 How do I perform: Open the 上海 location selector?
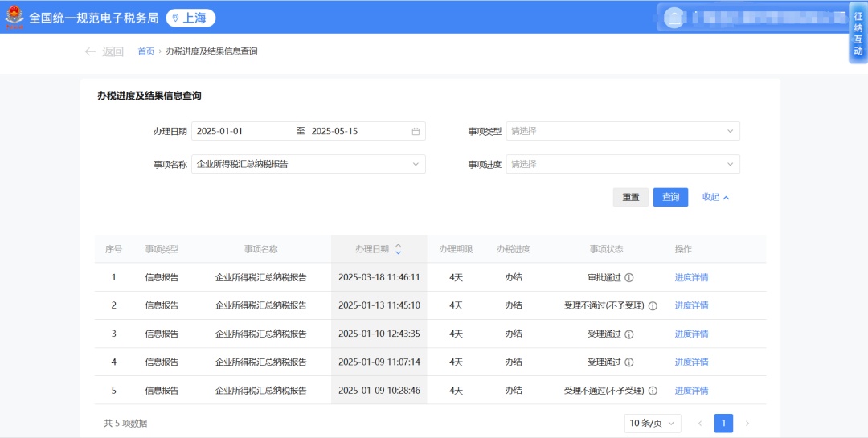pyautogui.click(x=190, y=18)
